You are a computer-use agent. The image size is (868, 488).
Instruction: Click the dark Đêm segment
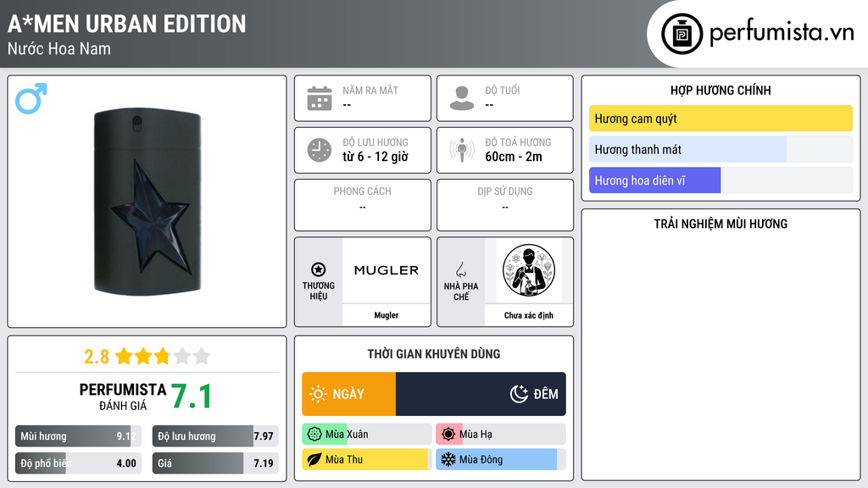pyautogui.click(x=481, y=394)
